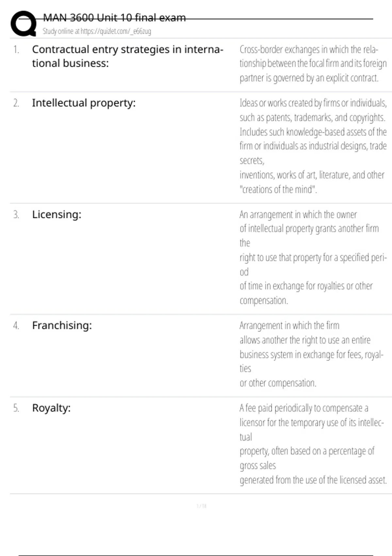Click the Royalty definition paragraph

(x=313, y=444)
